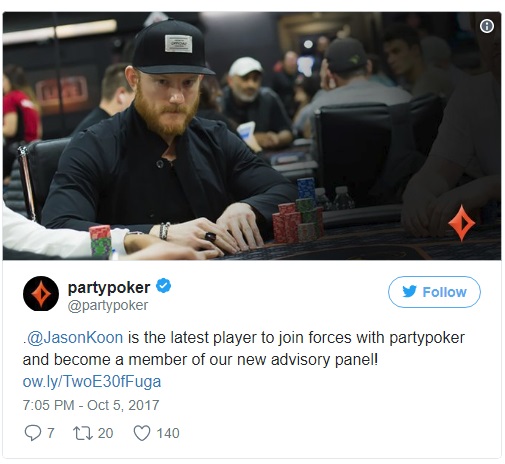This screenshot has height=464, width=505.
Task: Click the Twitter bird in Follow button
Action: [x=409, y=291]
